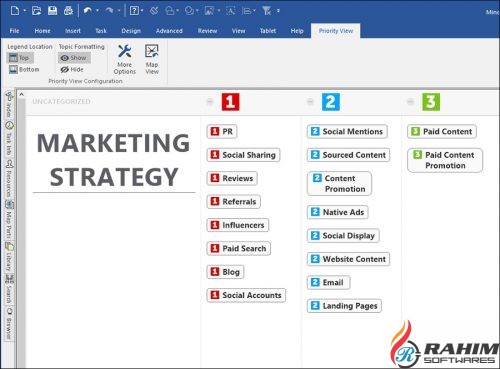Select the Reviews topic card
Viewport: 500px width, 369px height.
232,178
